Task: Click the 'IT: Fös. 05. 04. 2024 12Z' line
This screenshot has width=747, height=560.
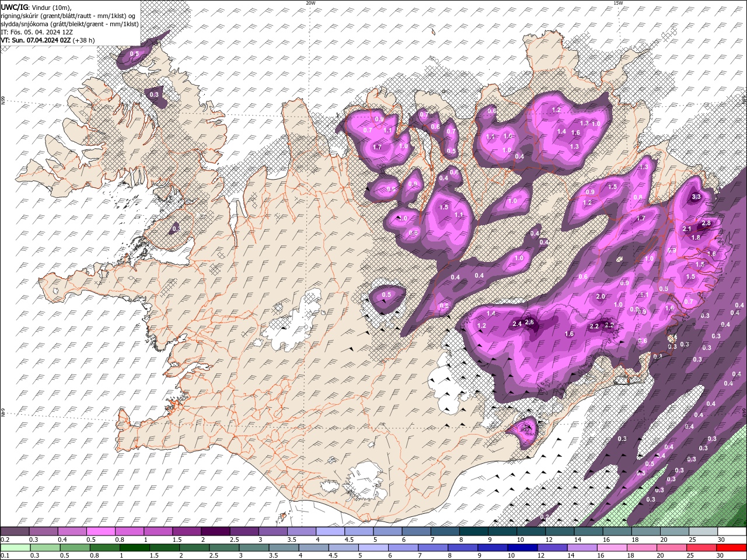Action: 36,32
